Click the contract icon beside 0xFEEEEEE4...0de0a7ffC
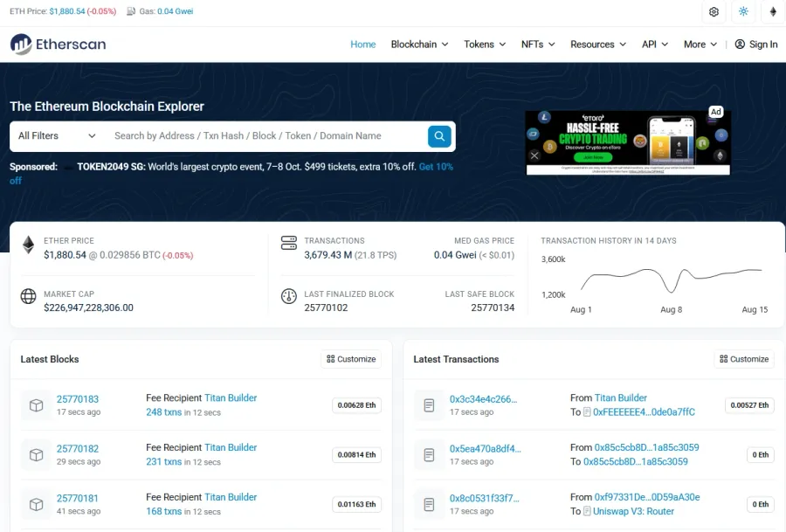Viewport: 786px width, 532px height. [587, 412]
